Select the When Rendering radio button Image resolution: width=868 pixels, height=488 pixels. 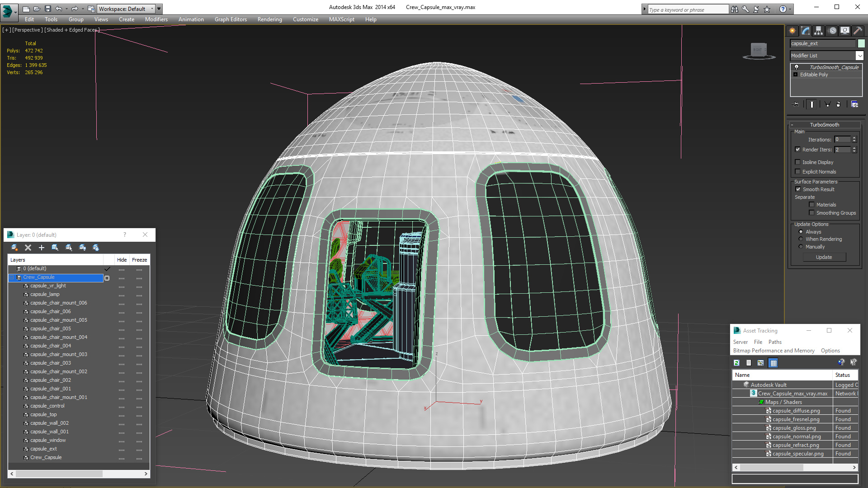click(x=801, y=239)
